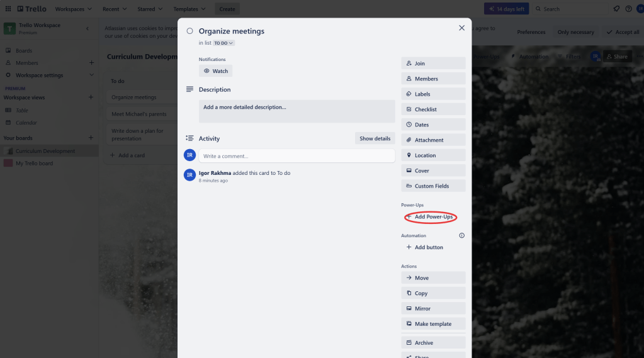Toggle Watch notifications for this card
This screenshot has height=358, width=644.
[x=215, y=71]
